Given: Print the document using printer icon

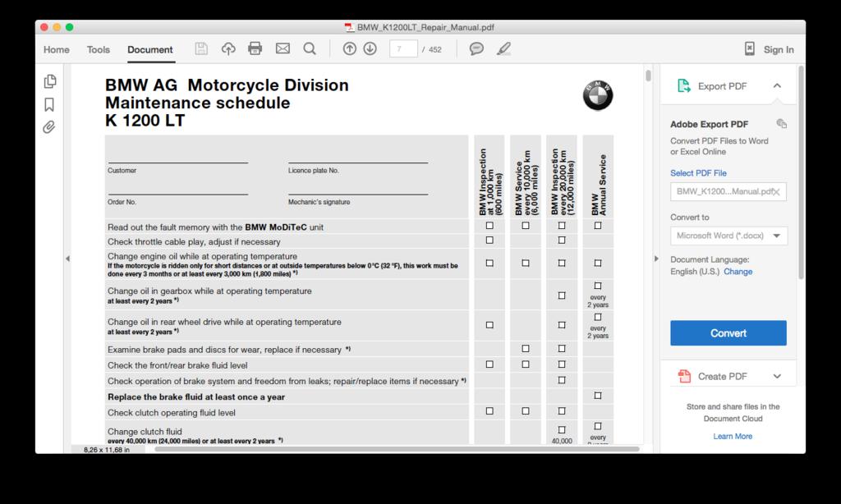Looking at the screenshot, I should coord(255,49).
